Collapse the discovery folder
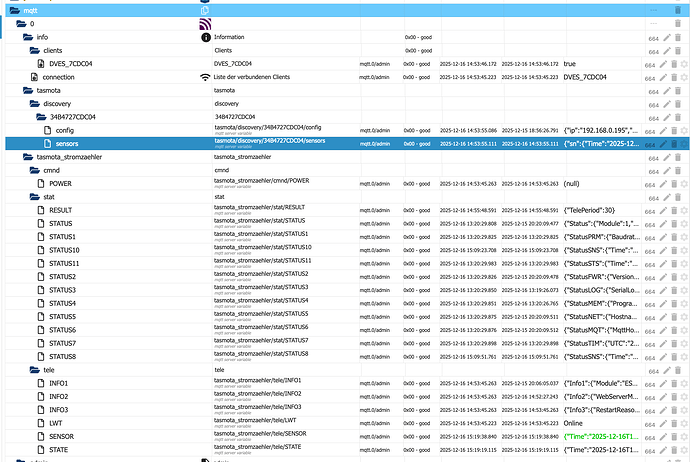This screenshot has width=690, height=462. tap(36, 103)
